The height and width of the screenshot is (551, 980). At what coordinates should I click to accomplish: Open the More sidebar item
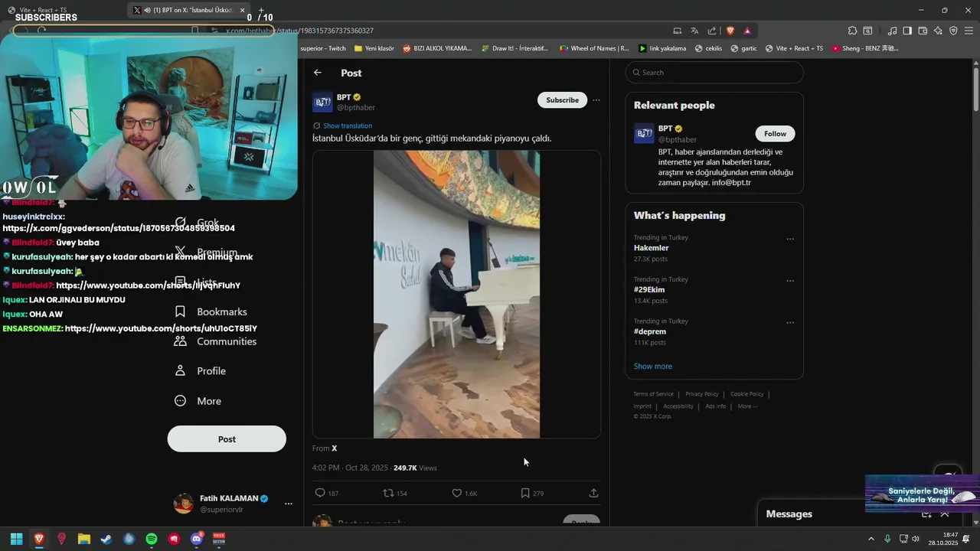click(x=198, y=401)
